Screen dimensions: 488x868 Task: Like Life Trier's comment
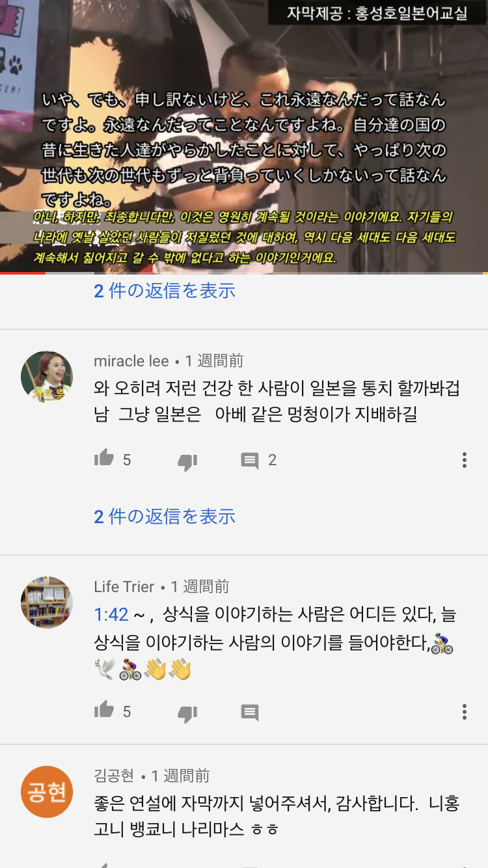click(104, 711)
